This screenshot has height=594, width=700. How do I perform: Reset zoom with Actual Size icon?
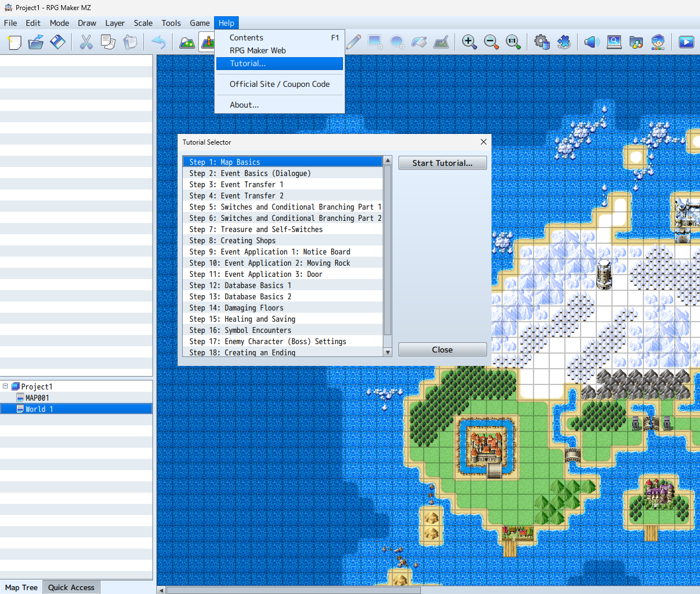pos(513,42)
